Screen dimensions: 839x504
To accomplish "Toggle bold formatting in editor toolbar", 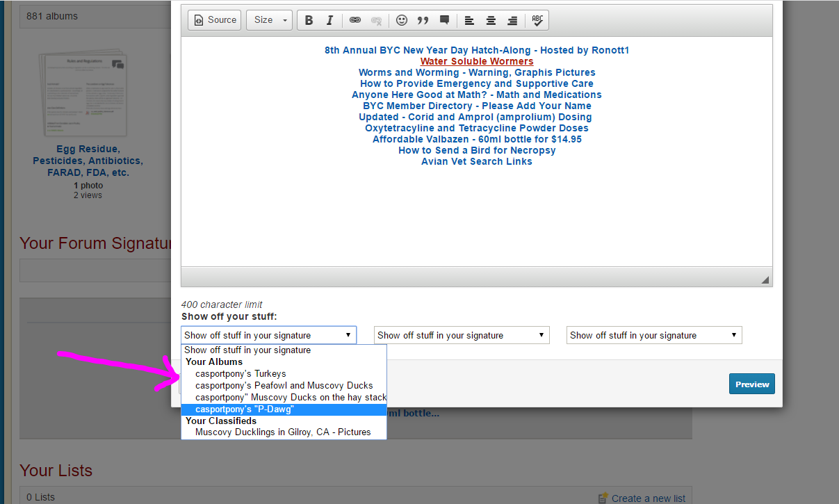I will (x=309, y=20).
